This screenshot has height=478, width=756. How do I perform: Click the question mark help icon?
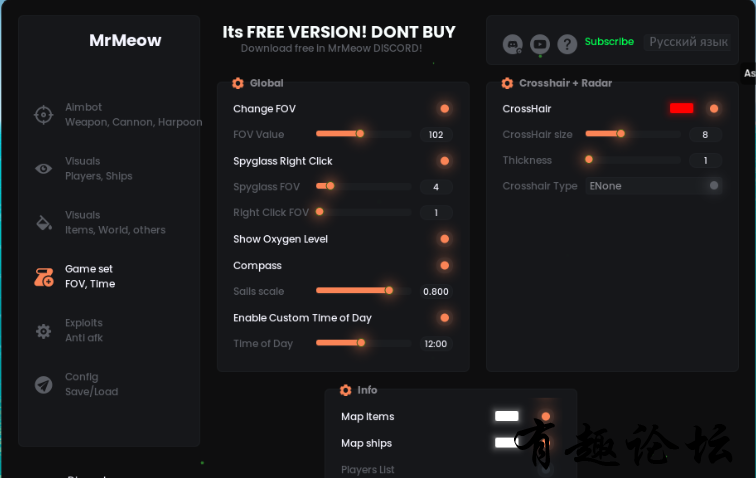tap(567, 44)
